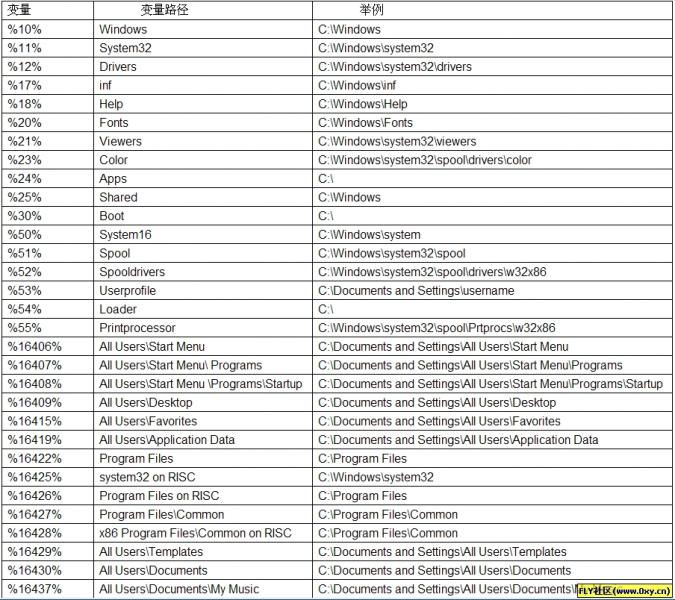Click the All Users\Start Menu \Programs\Startup path
The width and height of the screenshot is (675, 600).
[x=201, y=384]
